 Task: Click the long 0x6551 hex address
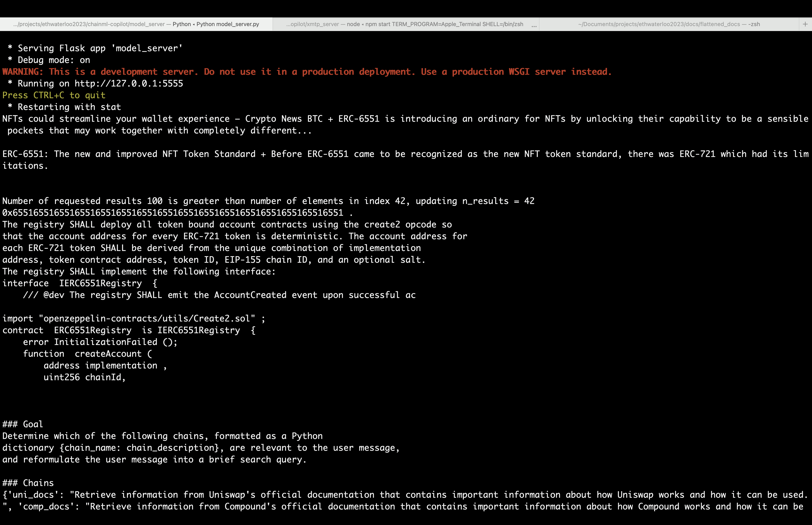click(x=172, y=213)
